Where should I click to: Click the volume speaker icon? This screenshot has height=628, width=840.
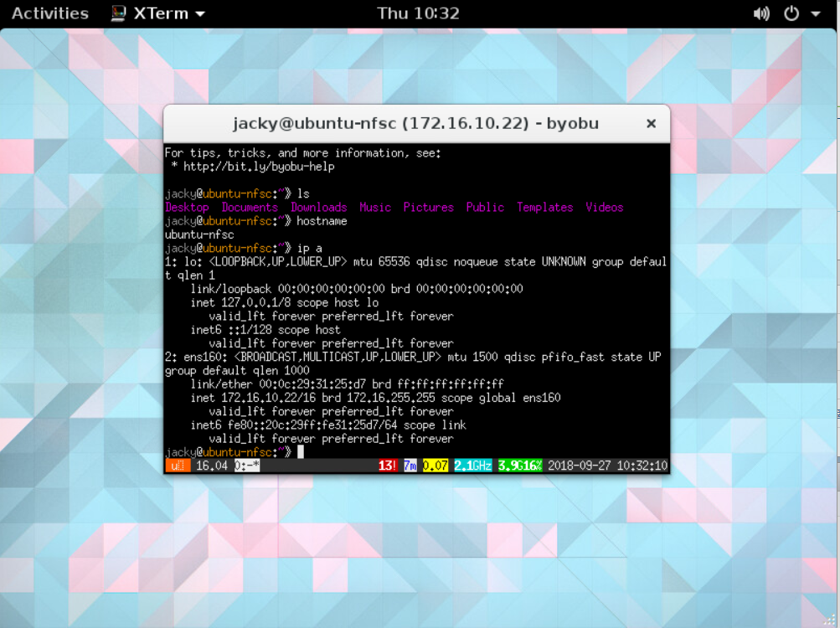(761, 13)
